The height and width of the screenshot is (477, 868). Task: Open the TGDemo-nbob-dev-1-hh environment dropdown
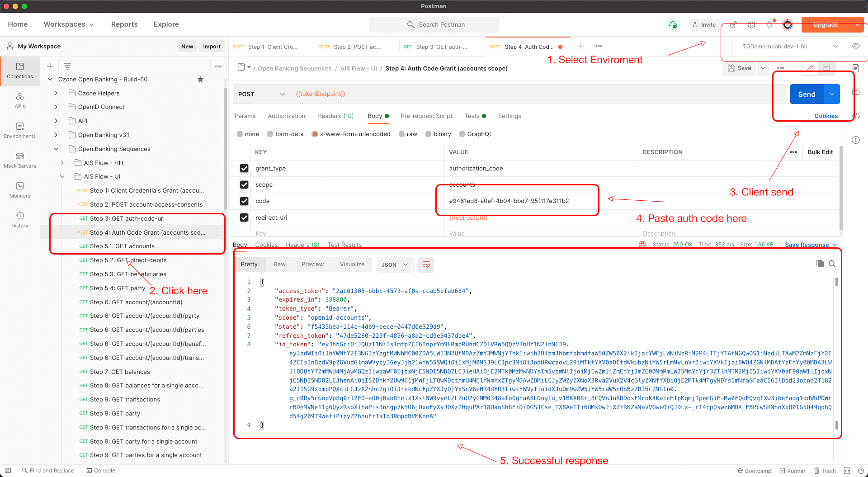(x=790, y=46)
